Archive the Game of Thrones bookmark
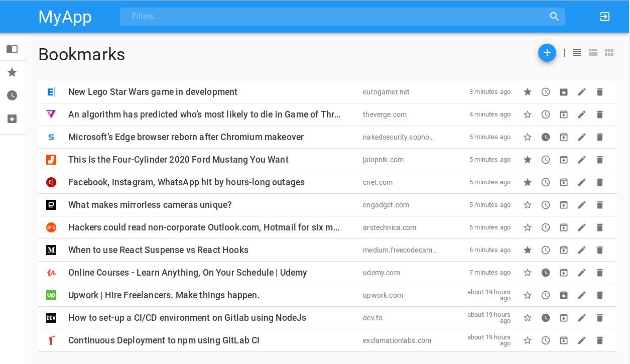630x364 pixels. coord(564,114)
